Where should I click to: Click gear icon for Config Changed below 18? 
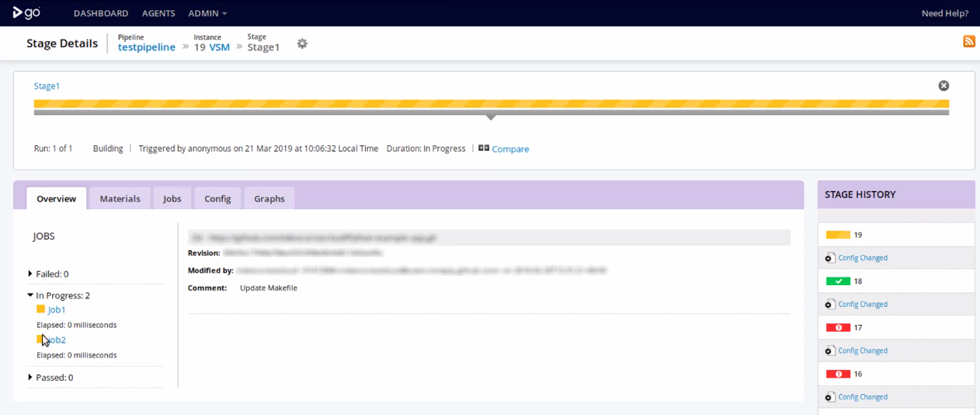click(831, 305)
